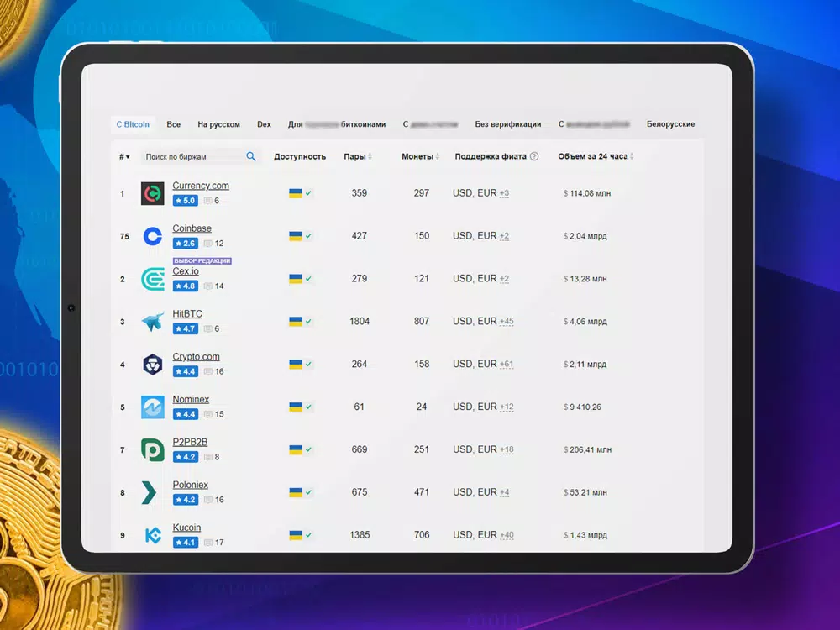This screenshot has width=840, height=630.
Task: Click the P2PB2B exchange logo
Action: pos(152,450)
